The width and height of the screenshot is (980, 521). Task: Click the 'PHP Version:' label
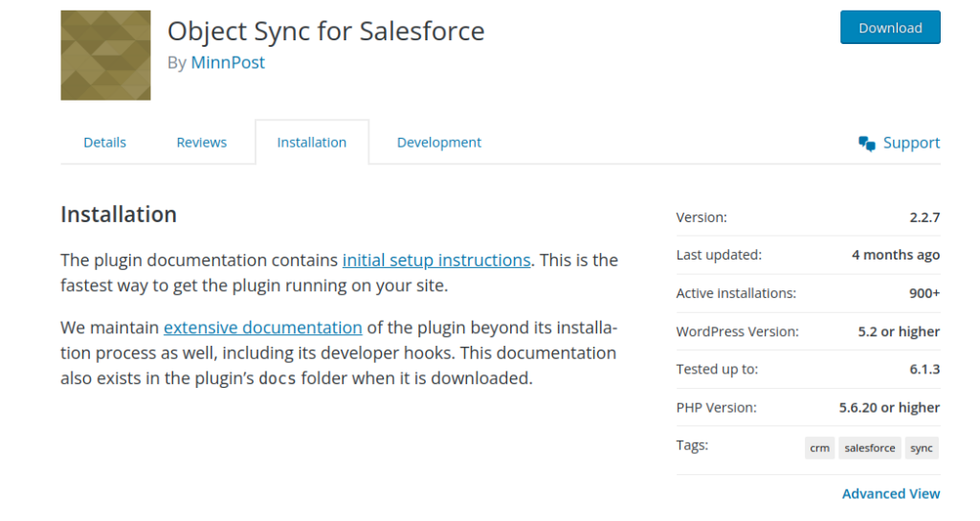point(716,408)
